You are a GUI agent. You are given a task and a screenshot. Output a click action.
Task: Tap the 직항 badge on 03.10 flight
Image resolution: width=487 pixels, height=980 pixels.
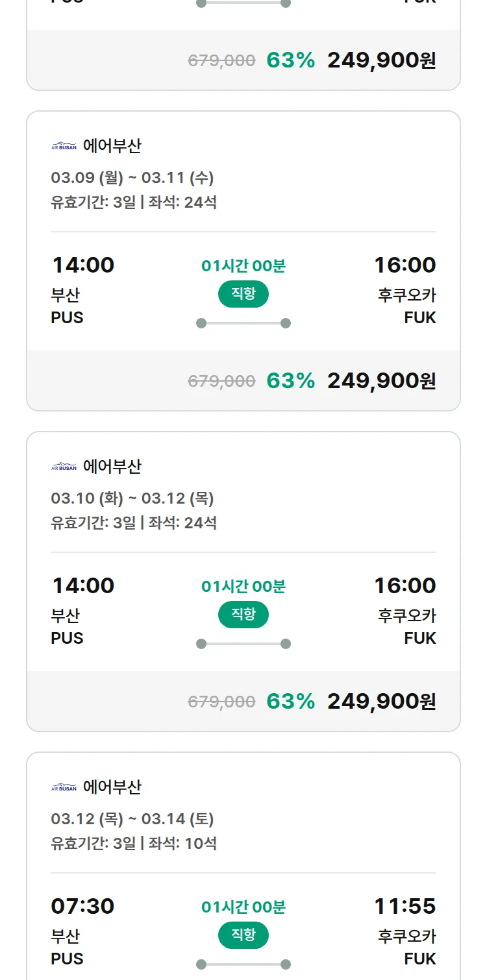coord(243,615)
